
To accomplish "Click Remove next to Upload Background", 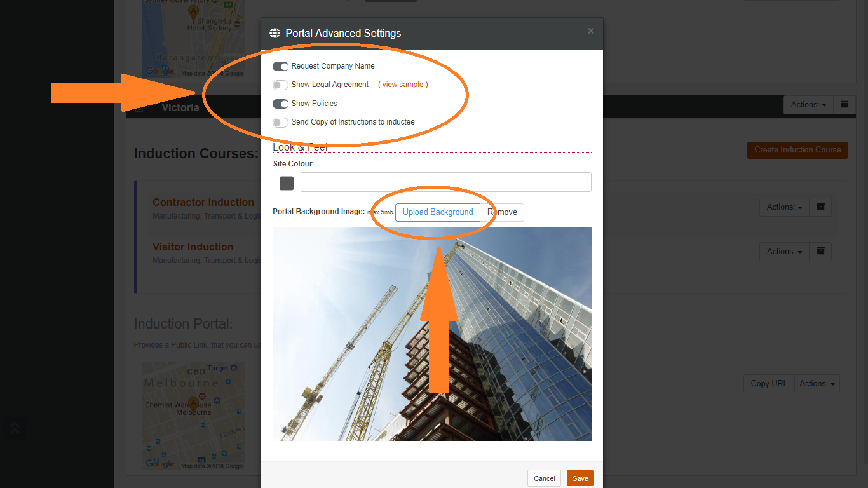I will (502, 212).
